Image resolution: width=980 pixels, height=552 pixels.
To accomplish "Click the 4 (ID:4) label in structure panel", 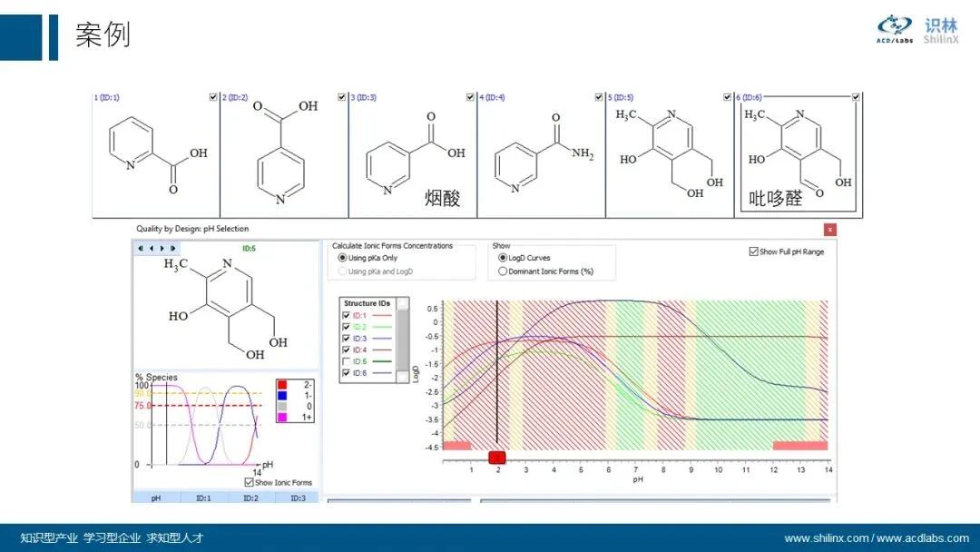I will (492, 97).
